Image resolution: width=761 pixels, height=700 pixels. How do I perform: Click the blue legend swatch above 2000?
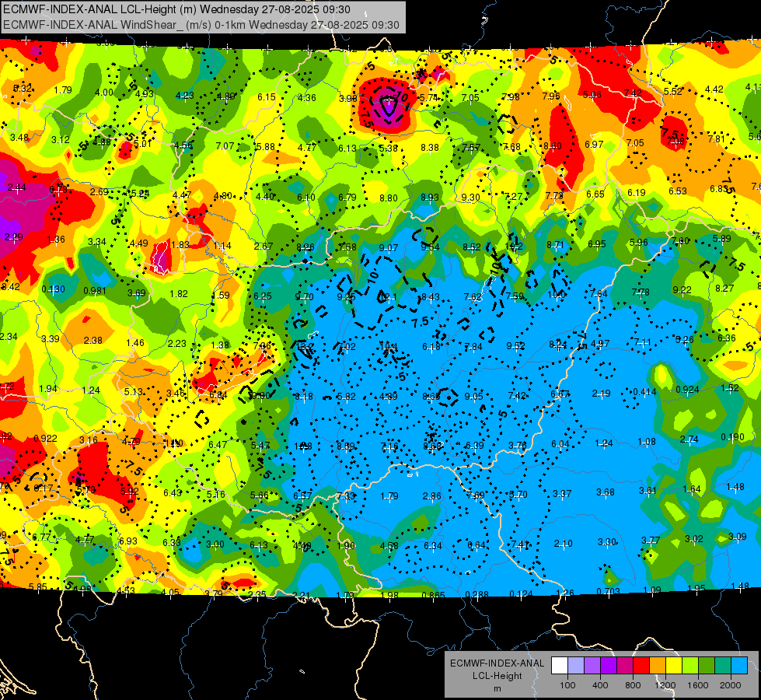739,665
